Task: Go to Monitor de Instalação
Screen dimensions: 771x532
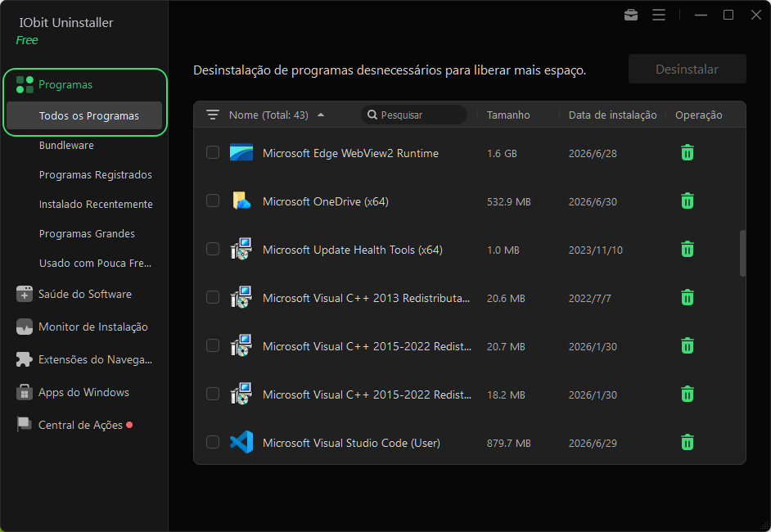Action: point(93,327)
